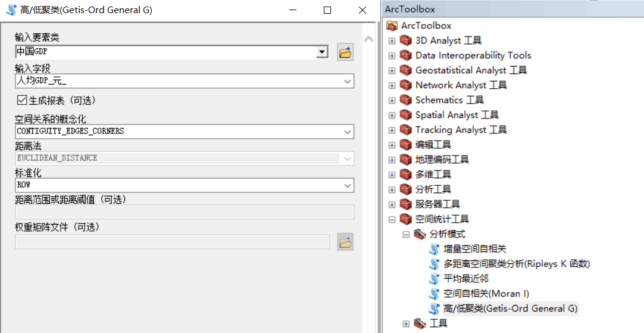The height and width of the screenshot is (333, 644).
Task: Click the 3D Analyst toolbox icon
Action: (406, 41)
